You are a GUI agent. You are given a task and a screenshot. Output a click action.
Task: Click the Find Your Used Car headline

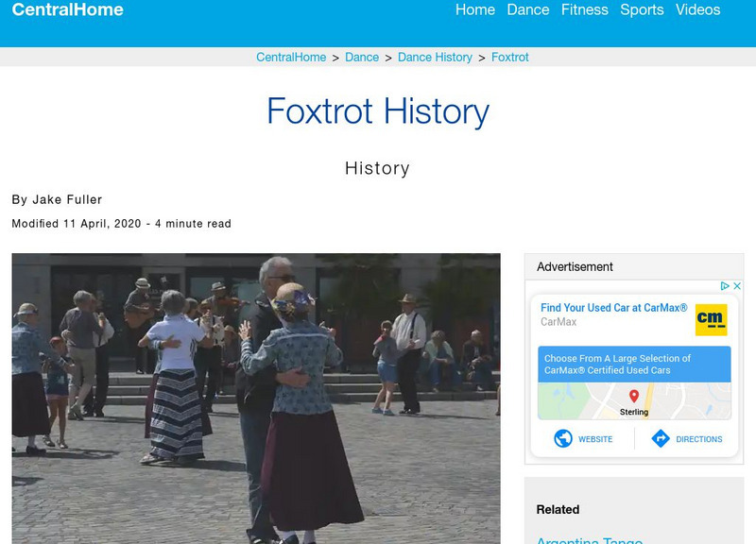[x=613, y=307]
